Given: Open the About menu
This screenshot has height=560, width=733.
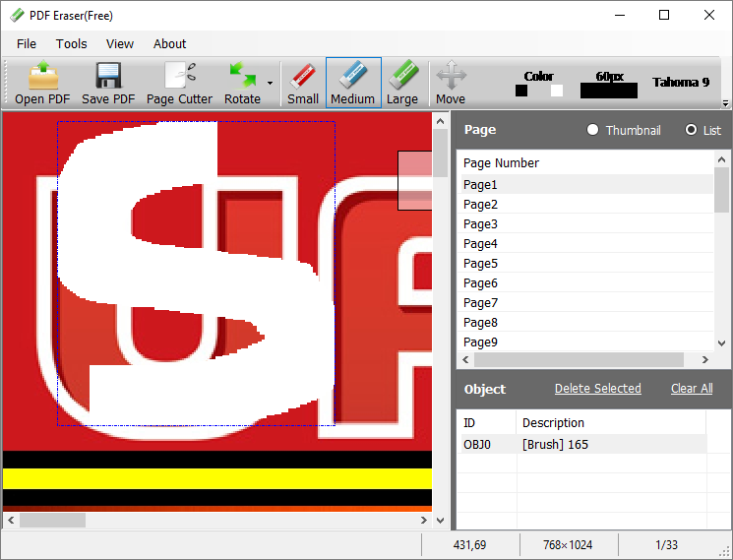Looking at the screenshot, I should click(x=169, y=44).
